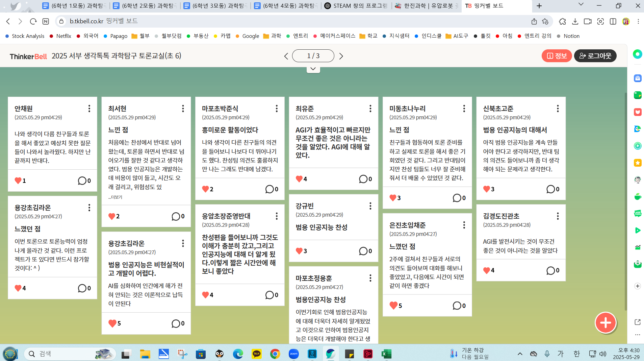This screenshot has width=644, height=361.
Task: Switch to the "(6학년 3모둠) 과학탐구" tab
Action: click(215, 6)
